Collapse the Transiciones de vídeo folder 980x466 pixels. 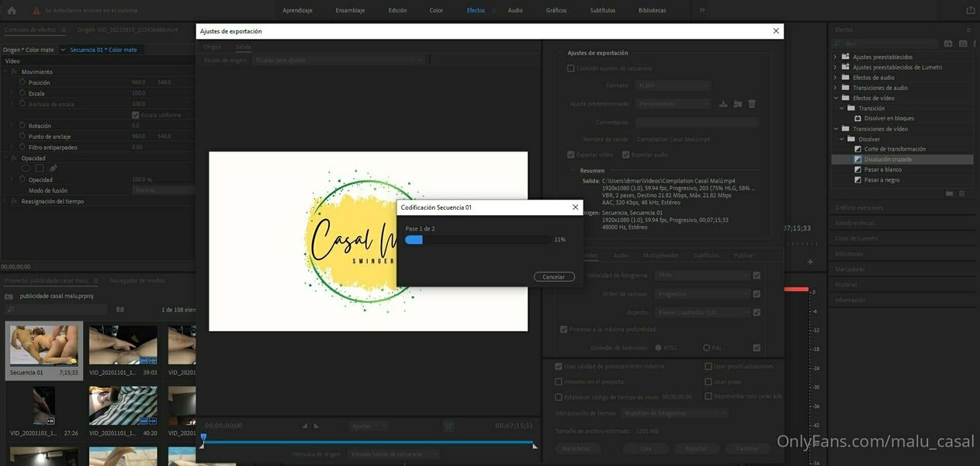(x=836, y=129)
